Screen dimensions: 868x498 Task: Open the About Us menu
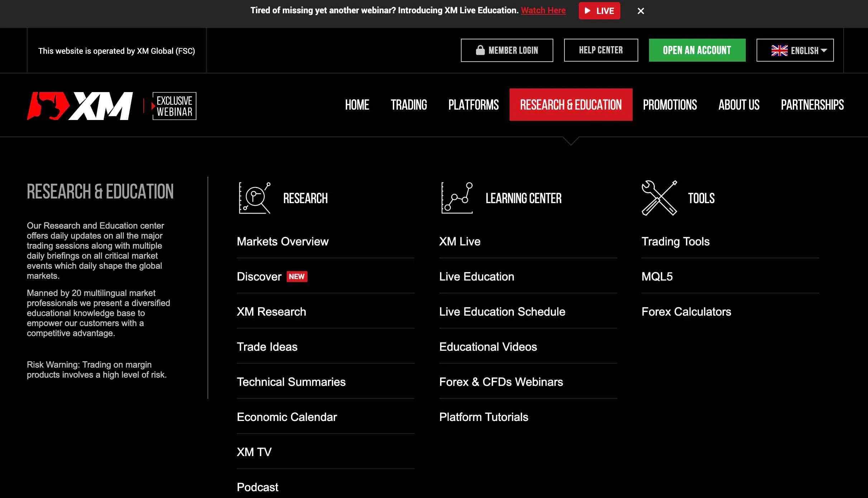739,105
